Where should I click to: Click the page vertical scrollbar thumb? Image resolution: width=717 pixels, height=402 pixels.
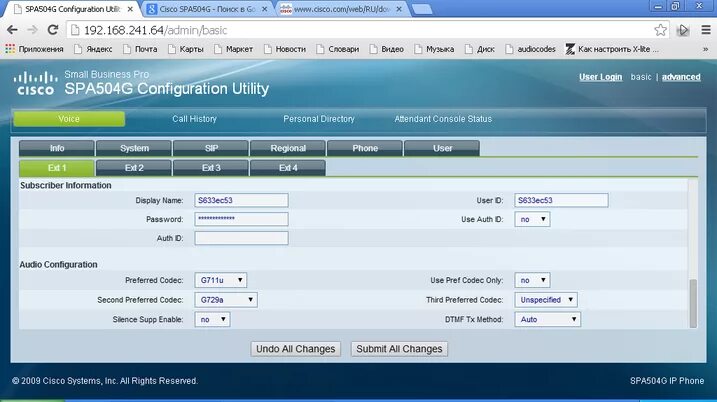[693, 303]
